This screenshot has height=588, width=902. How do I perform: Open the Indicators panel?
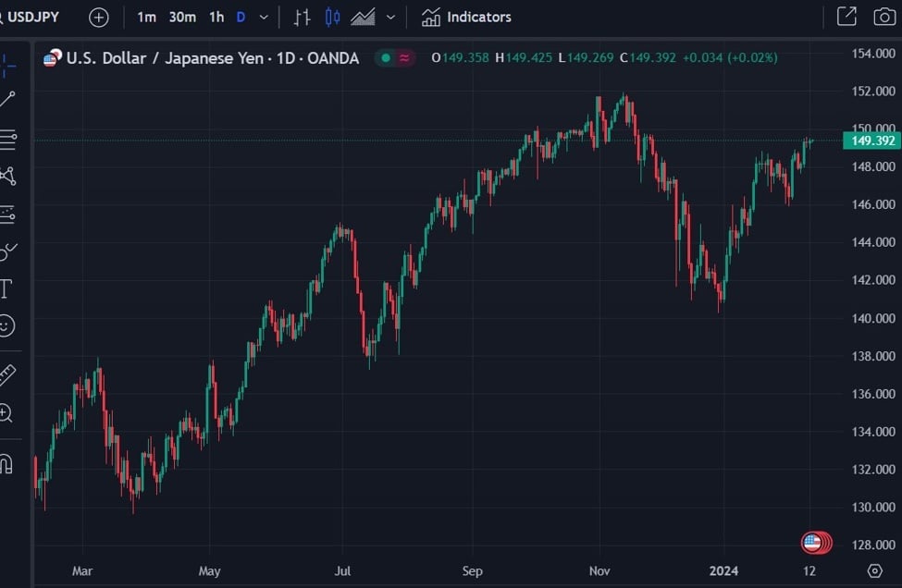[466, 17]
